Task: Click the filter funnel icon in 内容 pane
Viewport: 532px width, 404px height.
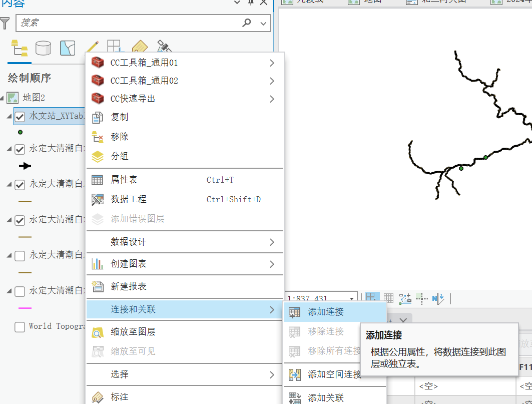Action: tap(5, 23)
